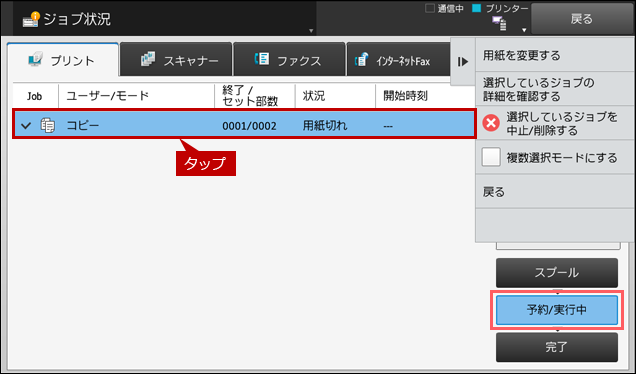This screenshot has width=636, height=374.
Task: Click the cyan printer indicator box
Action: (x=477, y=8)
